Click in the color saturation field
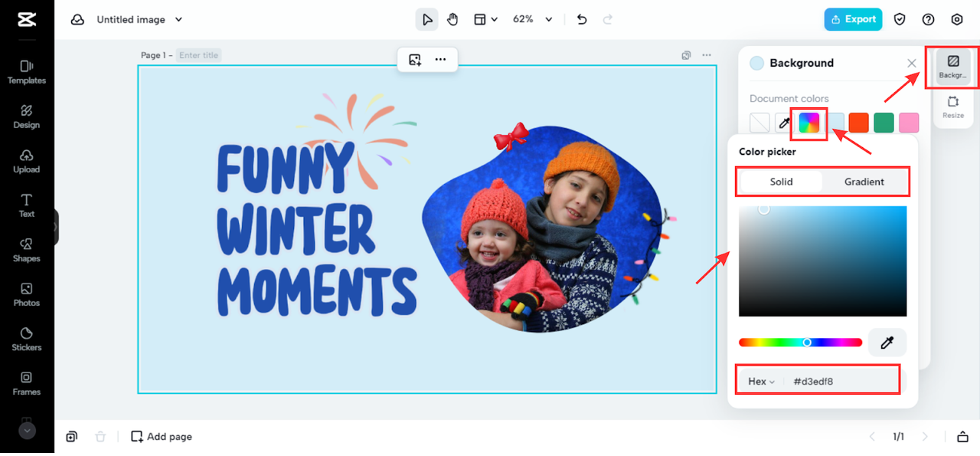The width and height of the screenshot is (980, 456). [822, 261]
